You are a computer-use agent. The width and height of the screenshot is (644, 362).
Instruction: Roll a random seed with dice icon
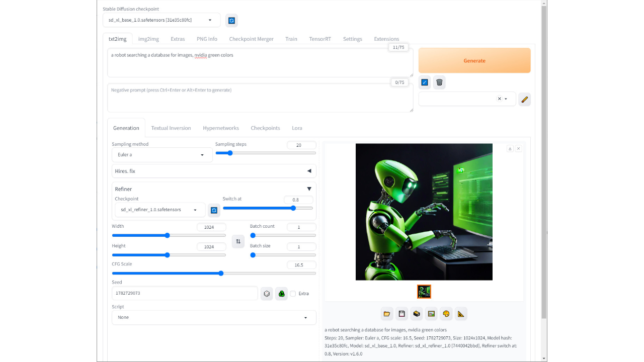pyautogui.click(x=267, y=293)
